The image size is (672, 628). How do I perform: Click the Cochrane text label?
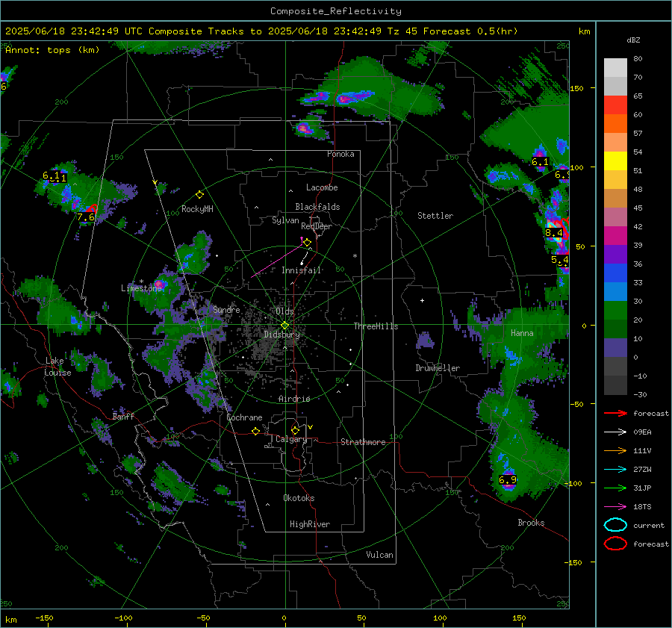click(244, 417)
